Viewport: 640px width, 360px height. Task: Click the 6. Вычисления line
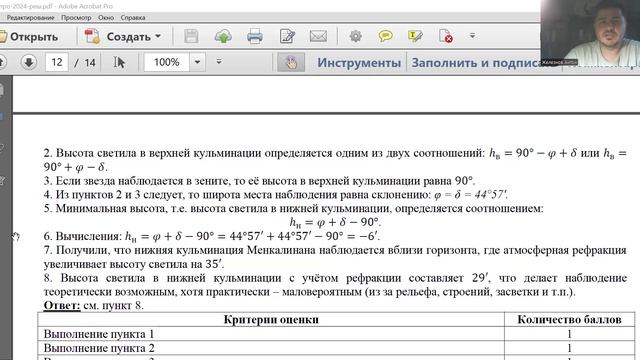coord(211,236)
